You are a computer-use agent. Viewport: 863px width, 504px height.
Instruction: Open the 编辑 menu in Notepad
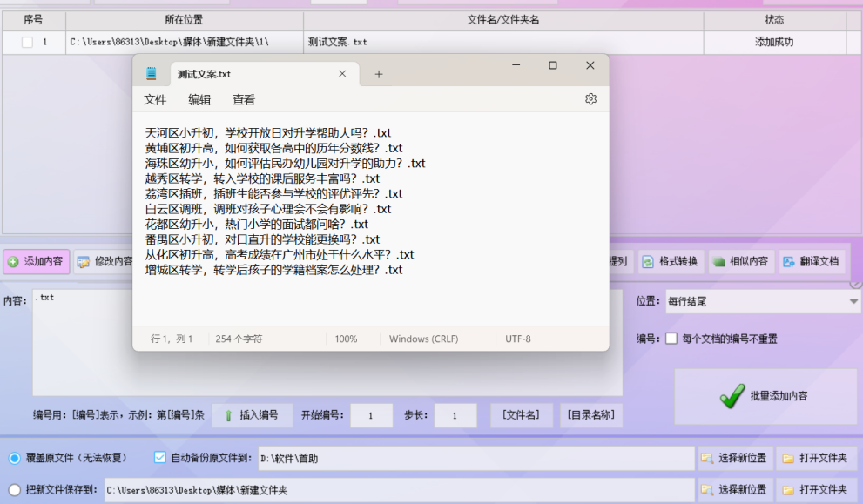click(199, 99)
